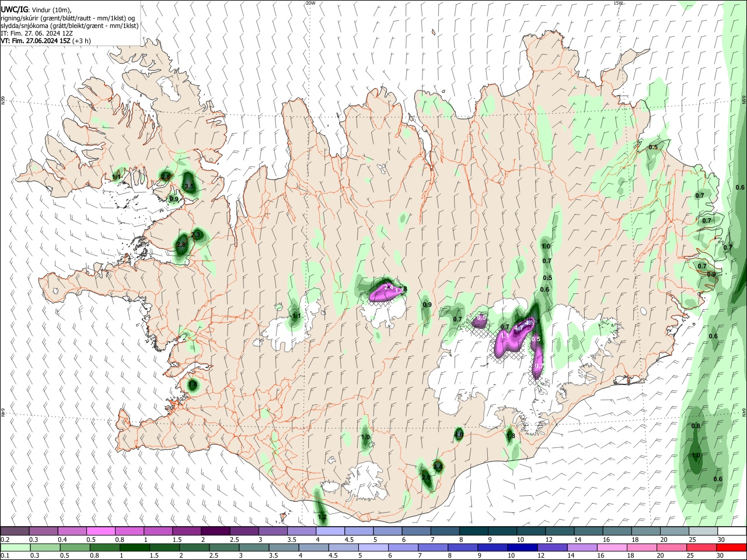Screen dimensions: 747x560
Task: Select the palest green rain swatch between 0.1 and 0.3
Action: [16, 548]
